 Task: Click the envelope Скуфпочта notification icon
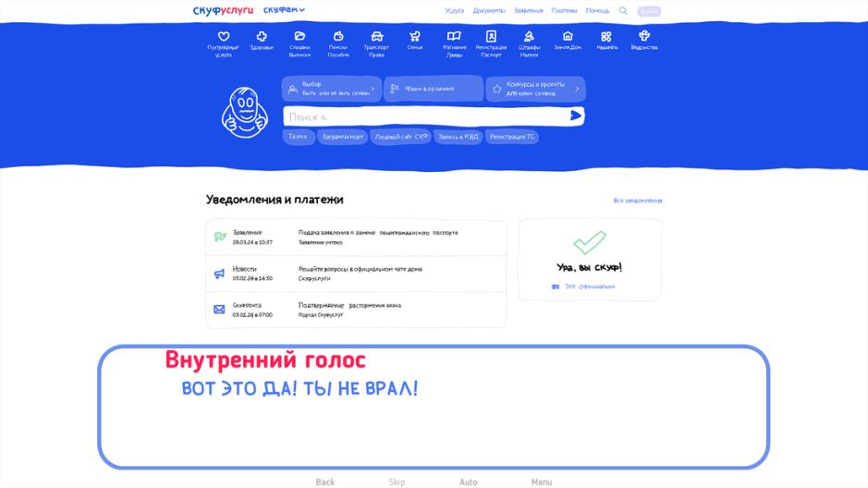pyautogui.click(x=219, y=310)
